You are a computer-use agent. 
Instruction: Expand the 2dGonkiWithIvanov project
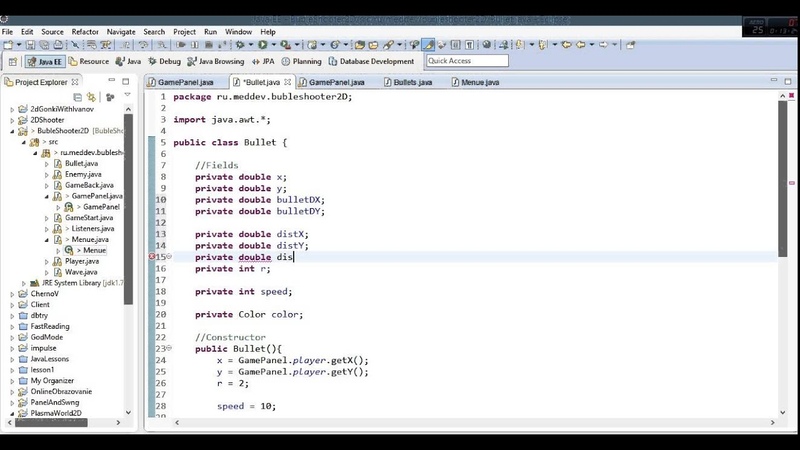tap(12, 109)
